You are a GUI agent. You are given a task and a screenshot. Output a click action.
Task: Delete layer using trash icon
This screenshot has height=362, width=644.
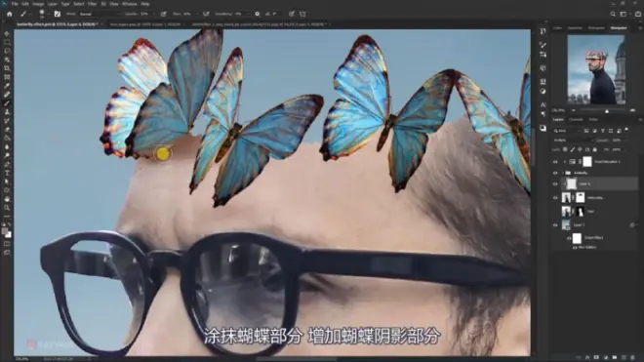pos(632,357)
